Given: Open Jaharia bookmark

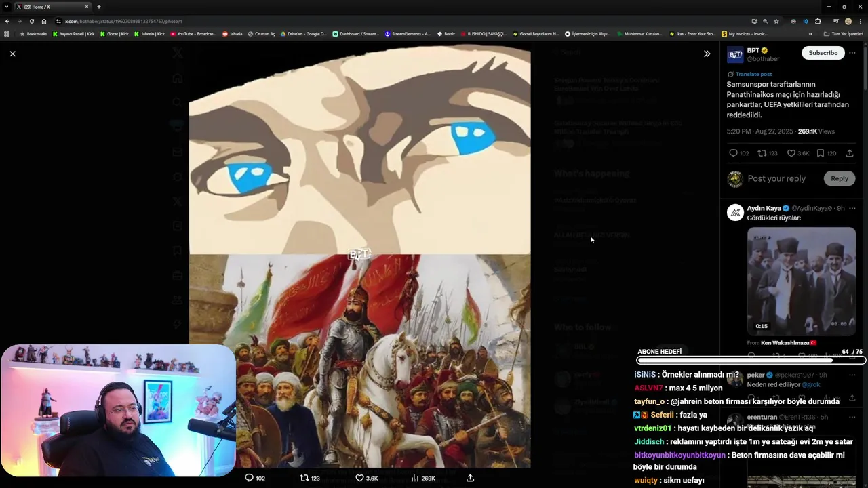Looking at the screenshot, I should (232, 33).
